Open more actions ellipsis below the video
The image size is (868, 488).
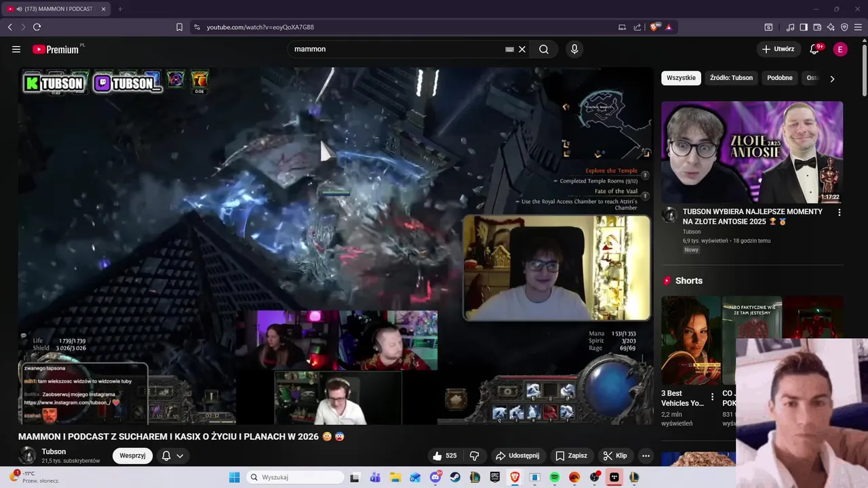[x=646, y=455]
